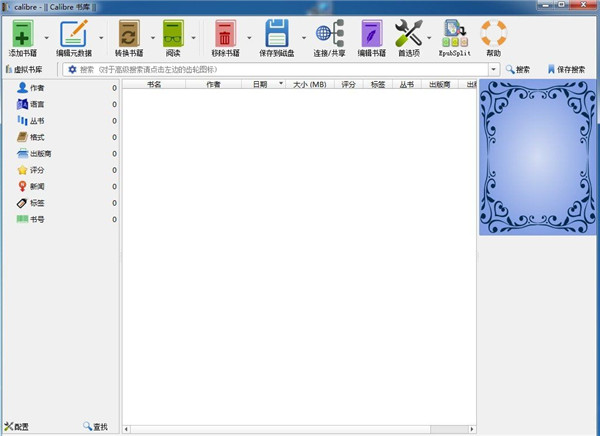Expand dropdown arrow next to 阅读
The height and width of the screenshot is (436, 600).
click(193, 38)
